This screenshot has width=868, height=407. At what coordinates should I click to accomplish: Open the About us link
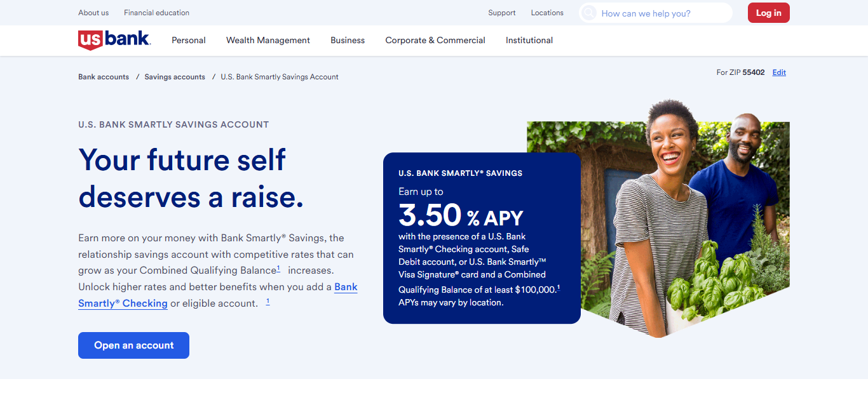click(93, 13)
